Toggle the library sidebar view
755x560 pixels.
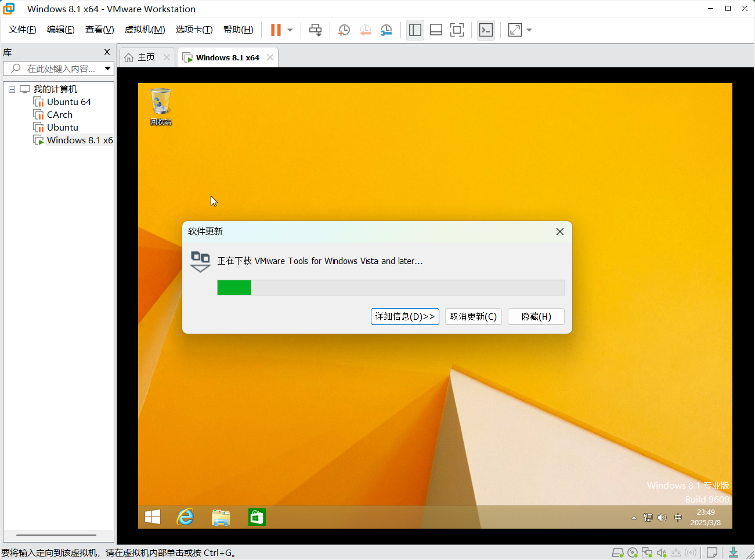pyautogui.click(x=415, y=30)
